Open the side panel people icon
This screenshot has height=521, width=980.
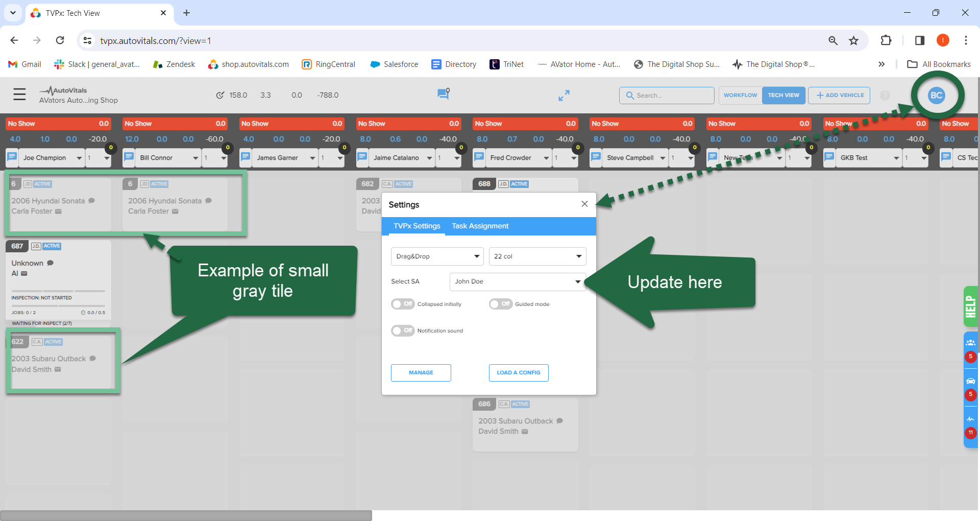tap(970, 343)
